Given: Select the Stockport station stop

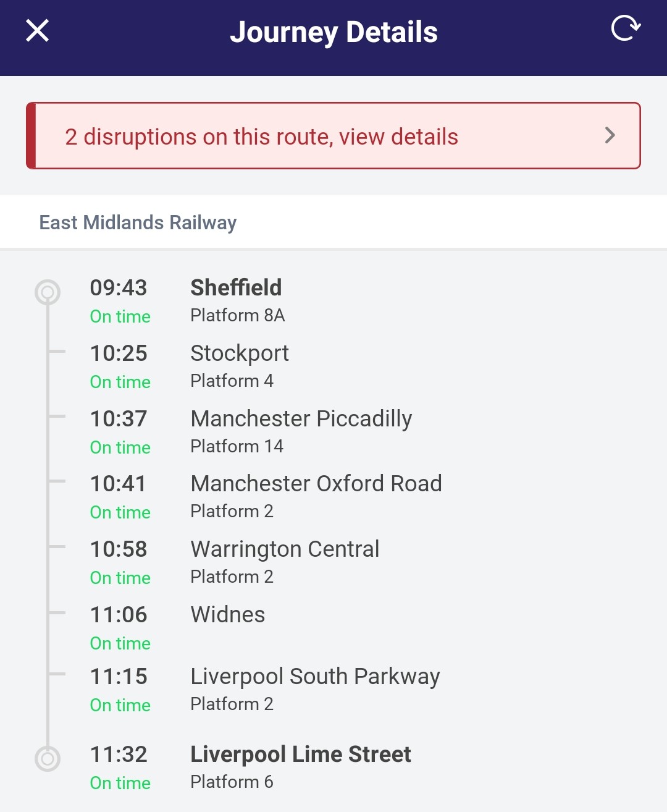Looking at the screenshot, I should (x=240, y=353).
